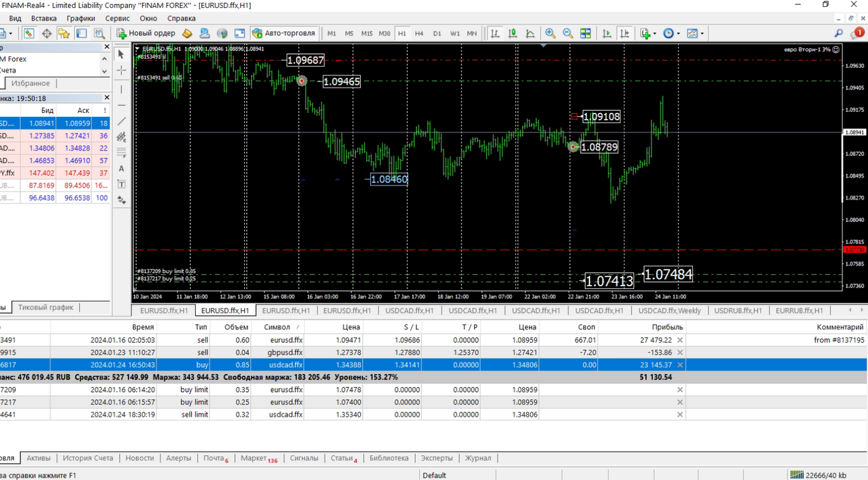Viewport: 868px width, 480px height.
Task: Expand the periodicity clock dropdown
Action: (x=678, y=33)
